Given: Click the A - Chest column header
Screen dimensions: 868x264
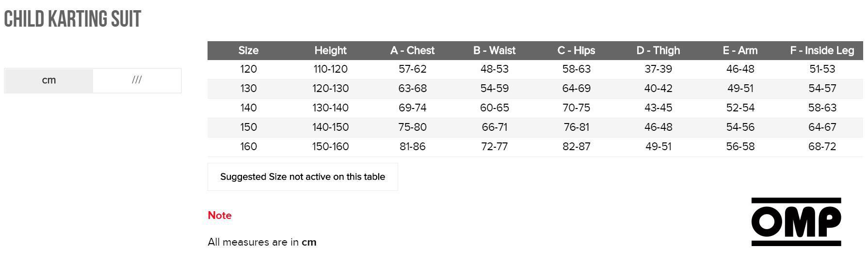Looking at the screenshot, I should [412, 50].
